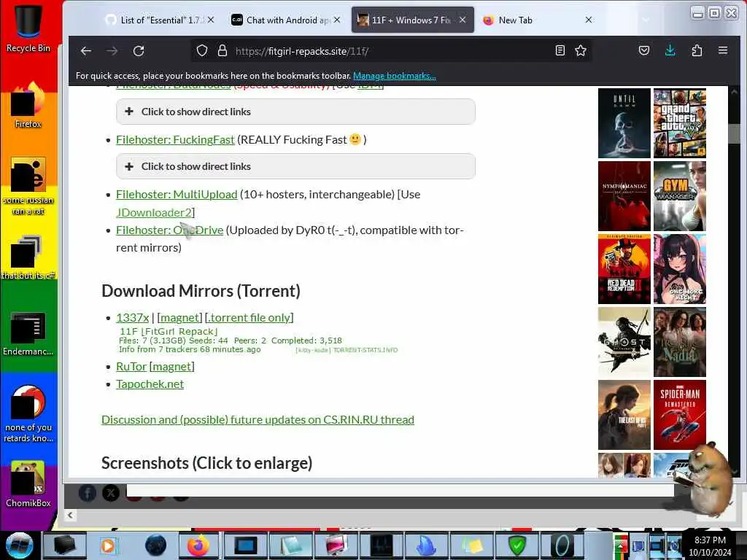Open the Firefox desktop shortcut
The image size is (747, 560).
point(28,106)
